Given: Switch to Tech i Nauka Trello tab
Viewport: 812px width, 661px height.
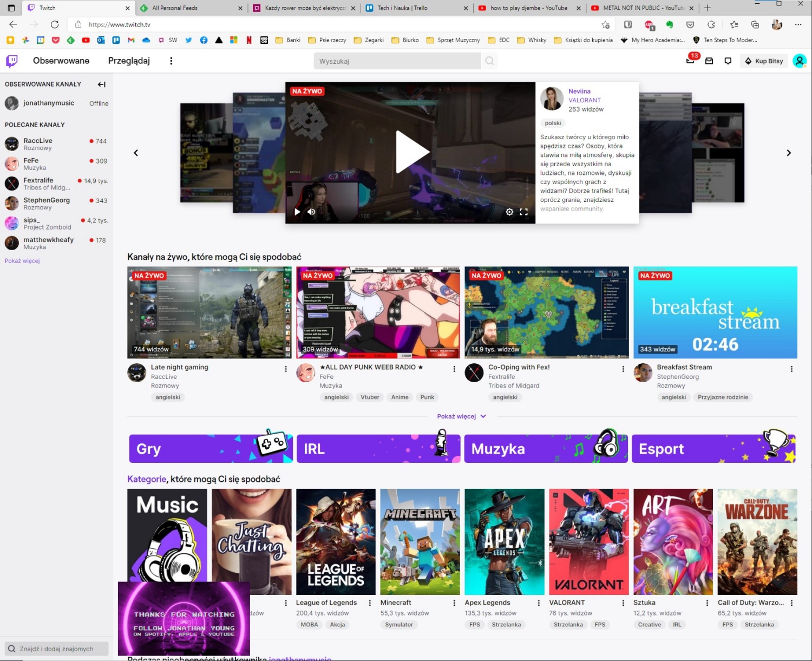Looking at the screenshot, I should click(416, 8).
